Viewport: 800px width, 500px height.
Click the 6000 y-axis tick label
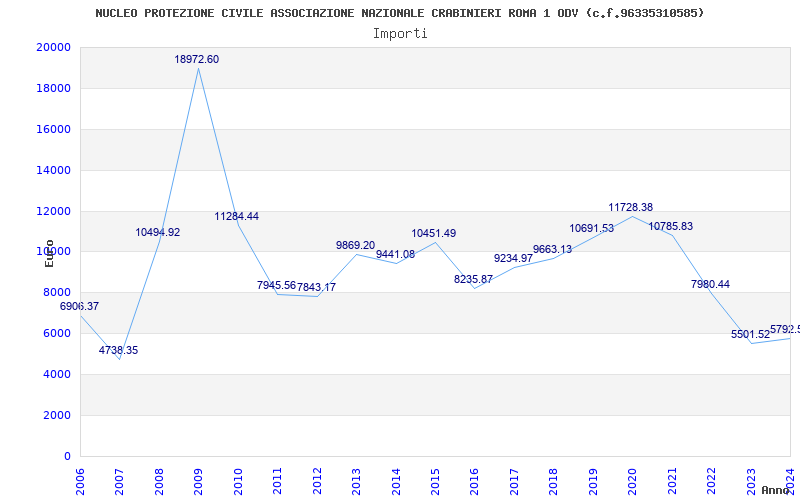[x=57, y=334]
